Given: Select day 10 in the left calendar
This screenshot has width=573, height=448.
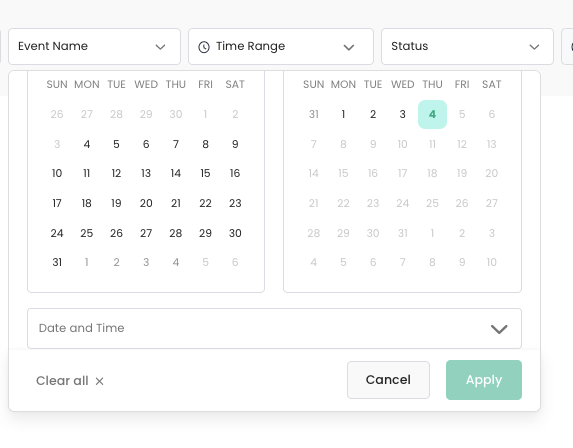Looking at the screenshot, I should [57, 173].
